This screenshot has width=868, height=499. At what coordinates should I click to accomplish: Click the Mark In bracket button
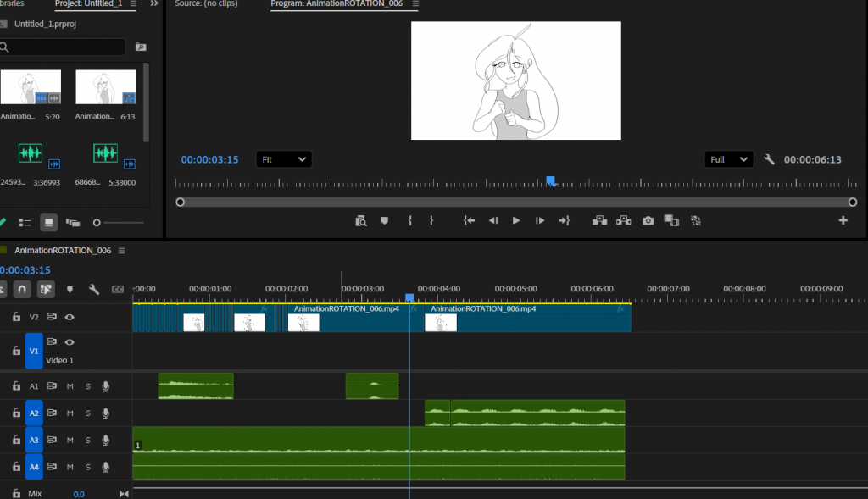tap(409, 220)
